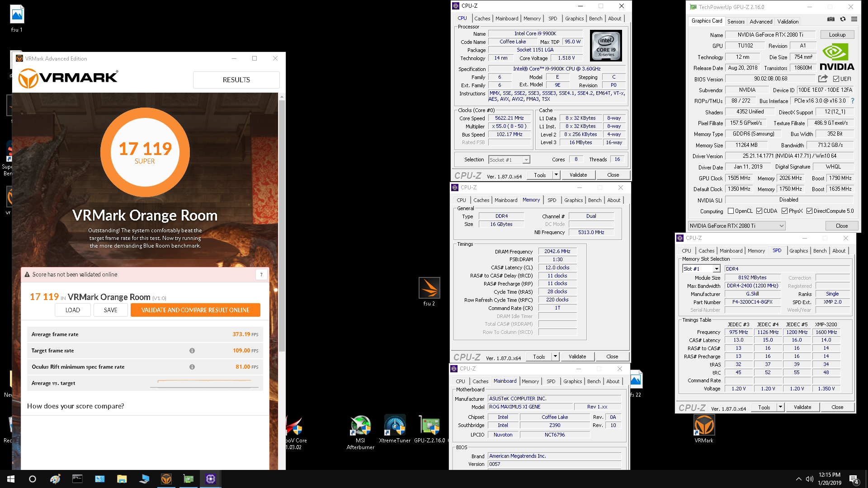Expand Tools arrow in CPU-Z CPU window
Screen dimensions: 868x488
(x=556, y=175)
